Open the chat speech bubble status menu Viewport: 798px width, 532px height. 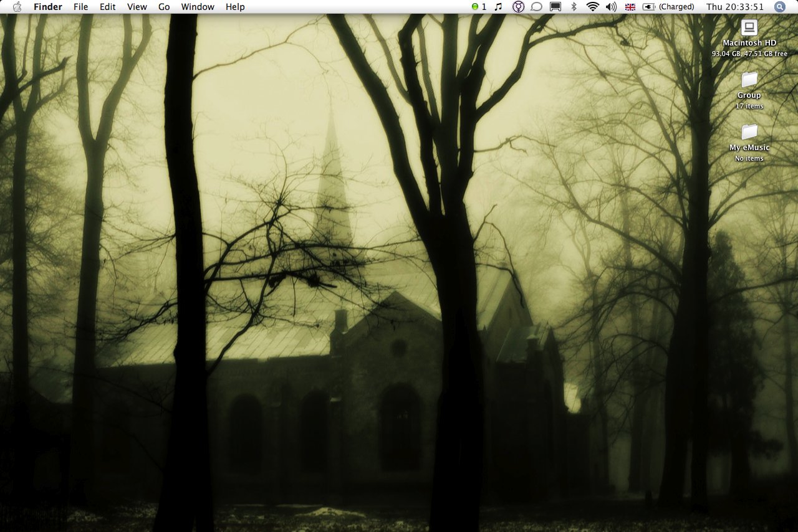[x=536, y=7]
